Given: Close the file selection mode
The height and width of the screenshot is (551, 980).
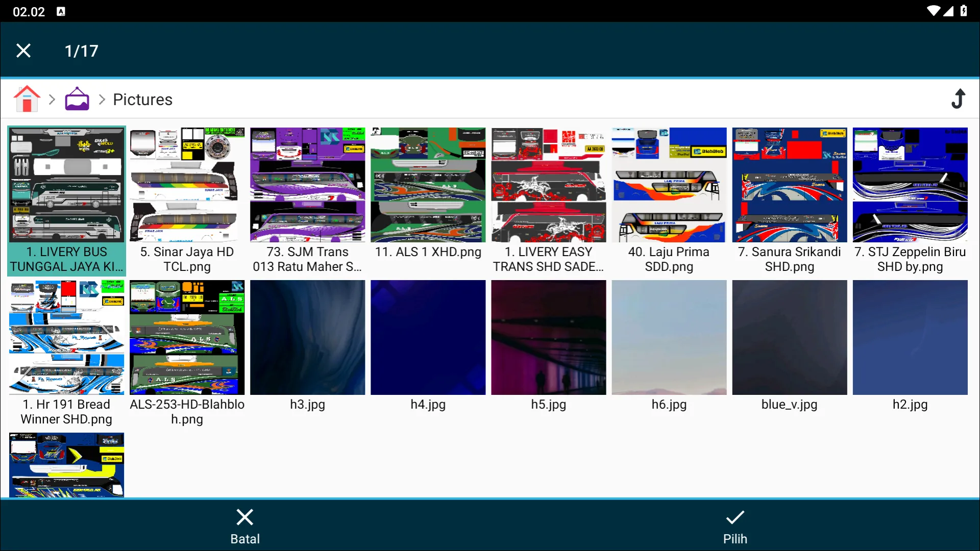Looking at the screenshot, I should (x=23, y=51).
